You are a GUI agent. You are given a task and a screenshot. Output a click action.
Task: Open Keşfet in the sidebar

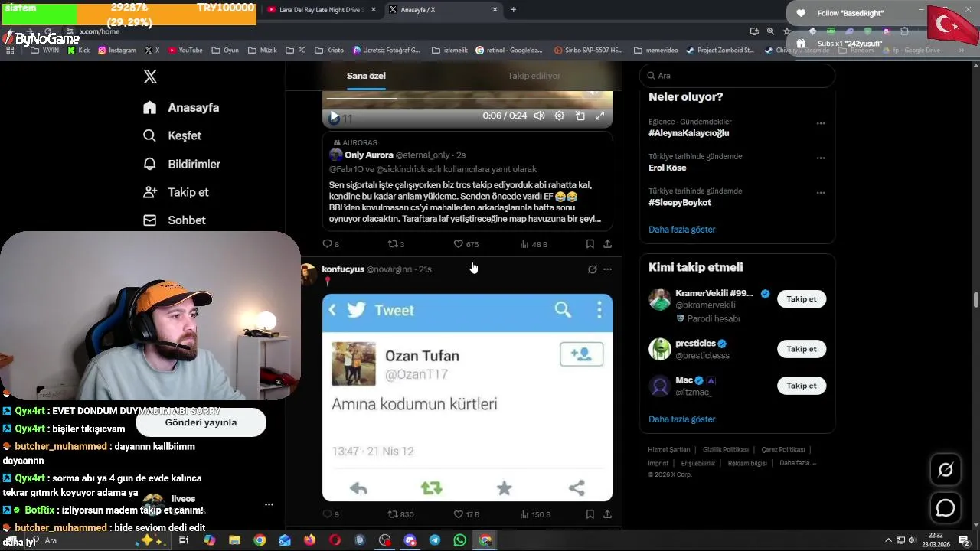173,135
